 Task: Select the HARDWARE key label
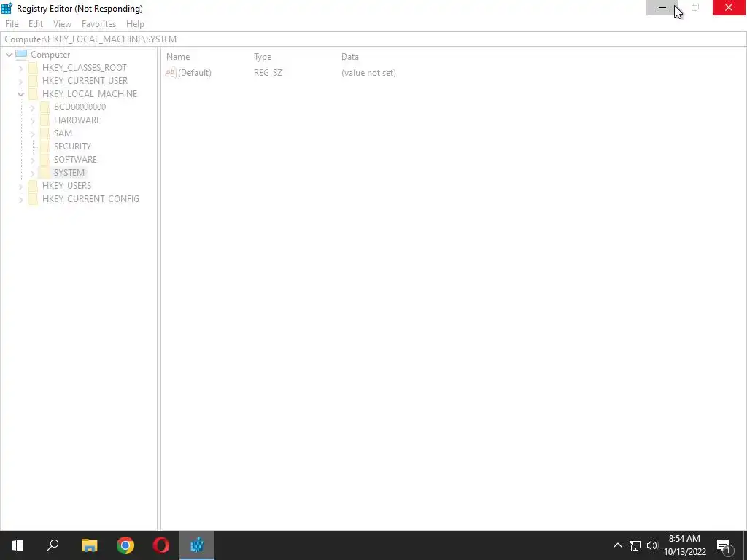[x=77, y=120]
